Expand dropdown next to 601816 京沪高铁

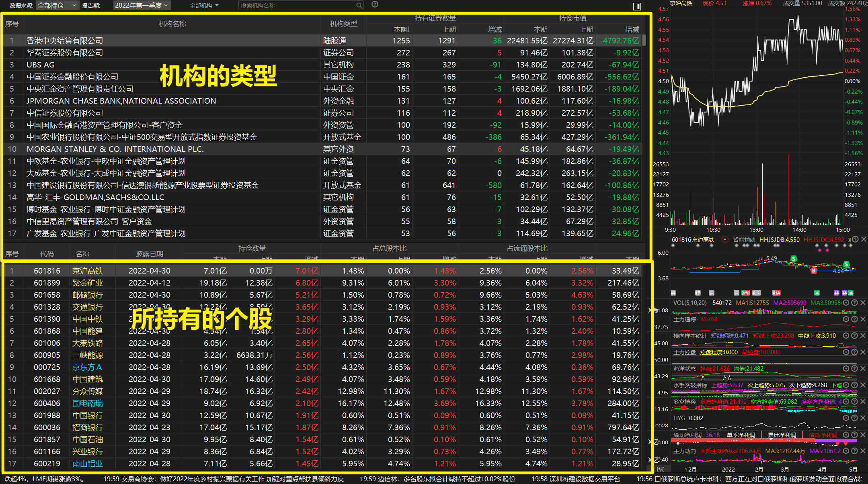click(x=725, y=240)
